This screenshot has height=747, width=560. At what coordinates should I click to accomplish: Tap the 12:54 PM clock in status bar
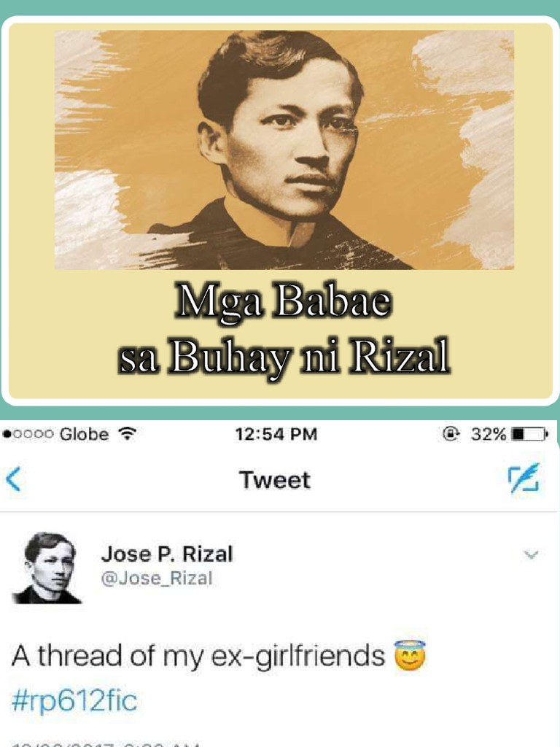coord(276,434)
